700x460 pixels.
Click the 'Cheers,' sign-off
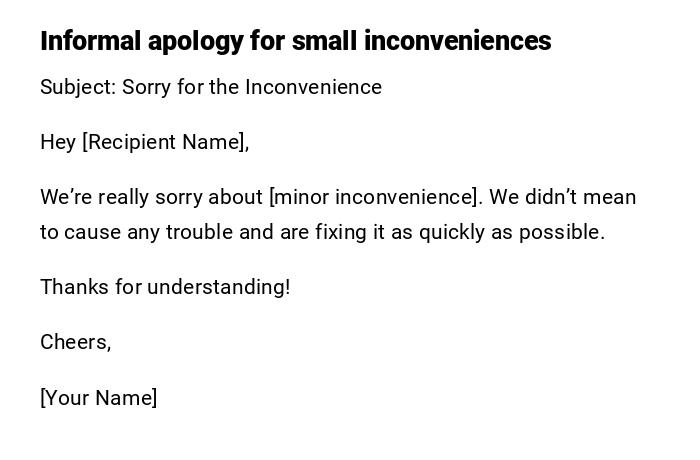click(75, 342)
